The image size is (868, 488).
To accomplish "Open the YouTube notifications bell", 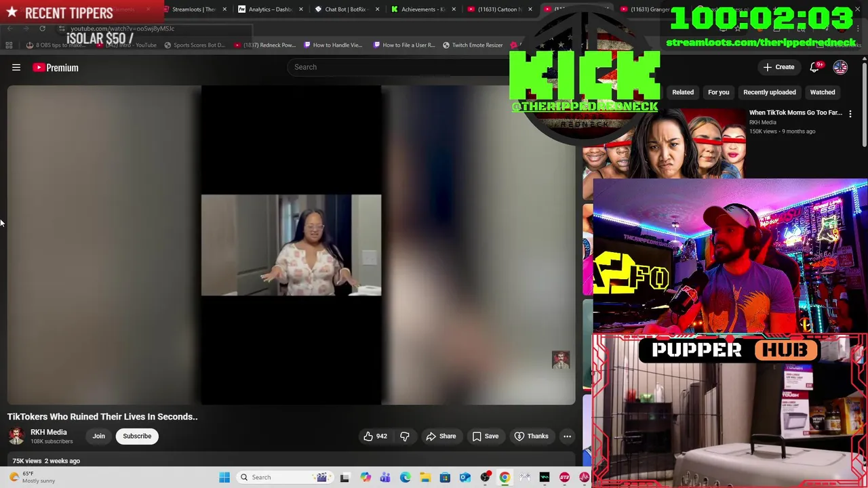I will click(x=816, y=66).
